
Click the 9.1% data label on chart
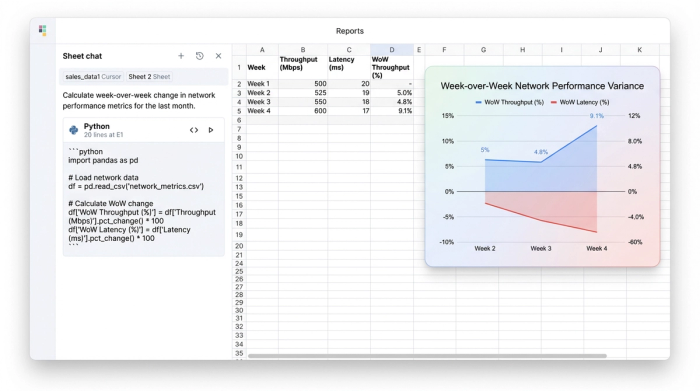[x=596, y=116]
